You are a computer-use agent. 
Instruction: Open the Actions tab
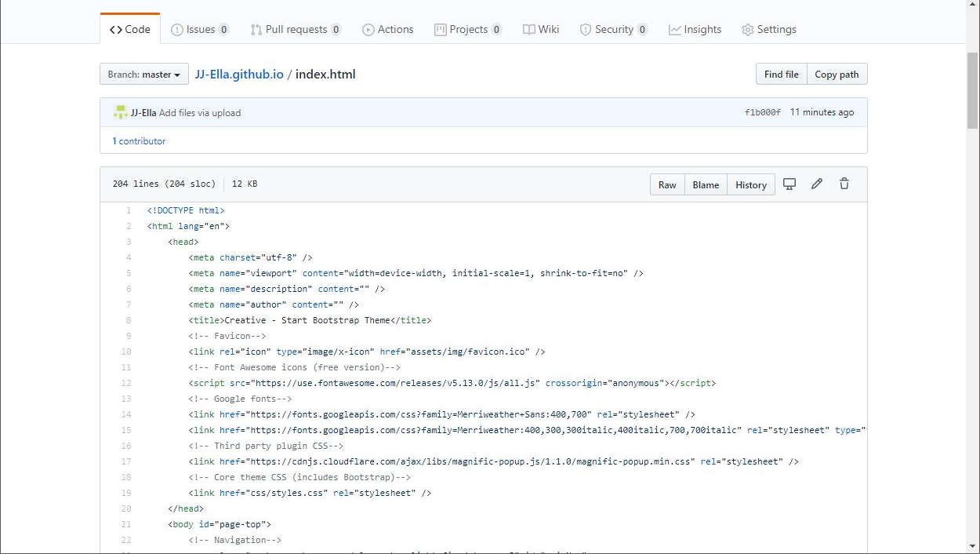pos(387,29)
